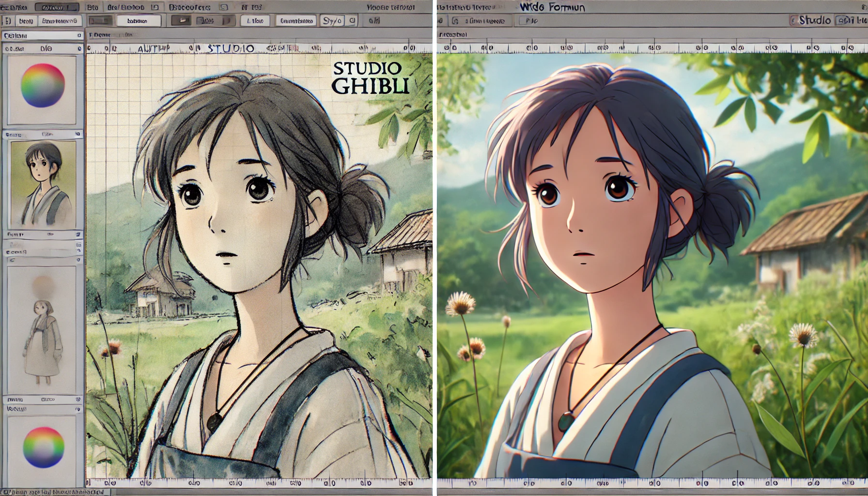Image resolution: width=868 pixels, height=496 pixels.
Task: Tick the small checkbox in the right window toolbar
Action: pos(523,21)
